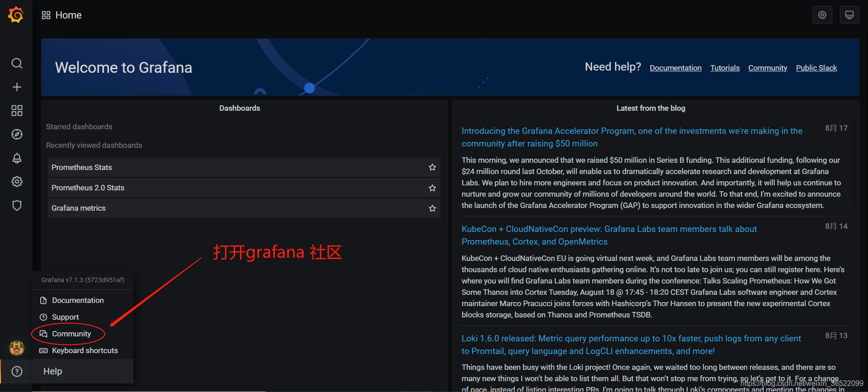This screenshot has height=392, width=868.
Task: Open the Search magnifier in the sidebar
Action: click(x=17, y=63)
